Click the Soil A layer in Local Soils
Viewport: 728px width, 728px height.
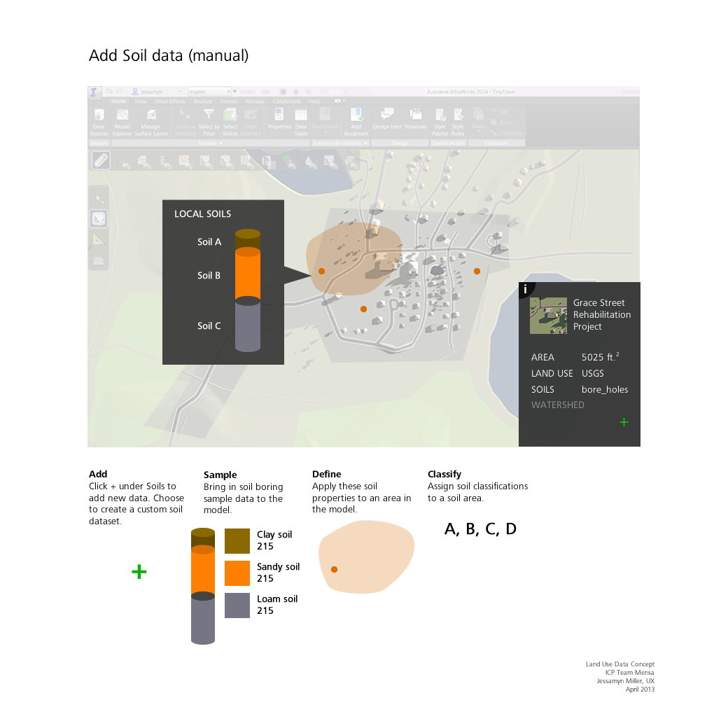248,241
